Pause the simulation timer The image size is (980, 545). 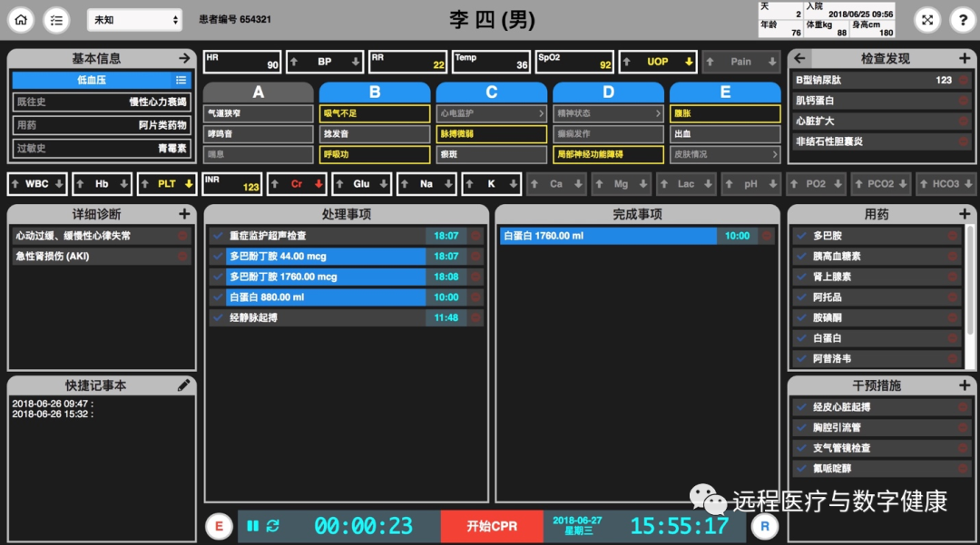[252, 526]
